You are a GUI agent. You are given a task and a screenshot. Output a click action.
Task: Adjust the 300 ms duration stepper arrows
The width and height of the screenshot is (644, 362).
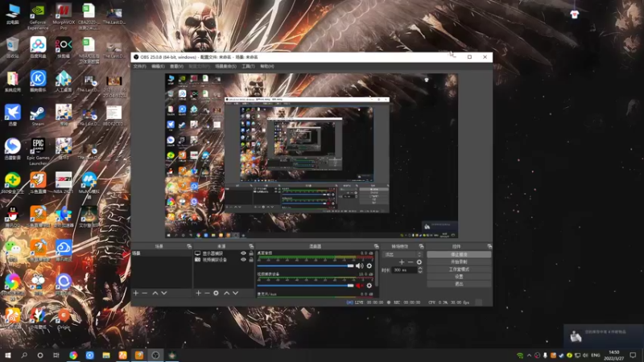tap(419, 270)
